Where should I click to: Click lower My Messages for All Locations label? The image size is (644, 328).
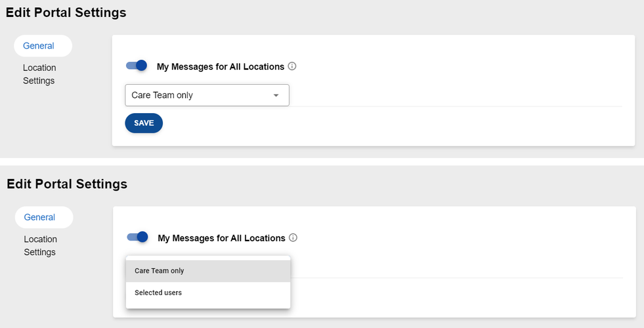[221, 238]
